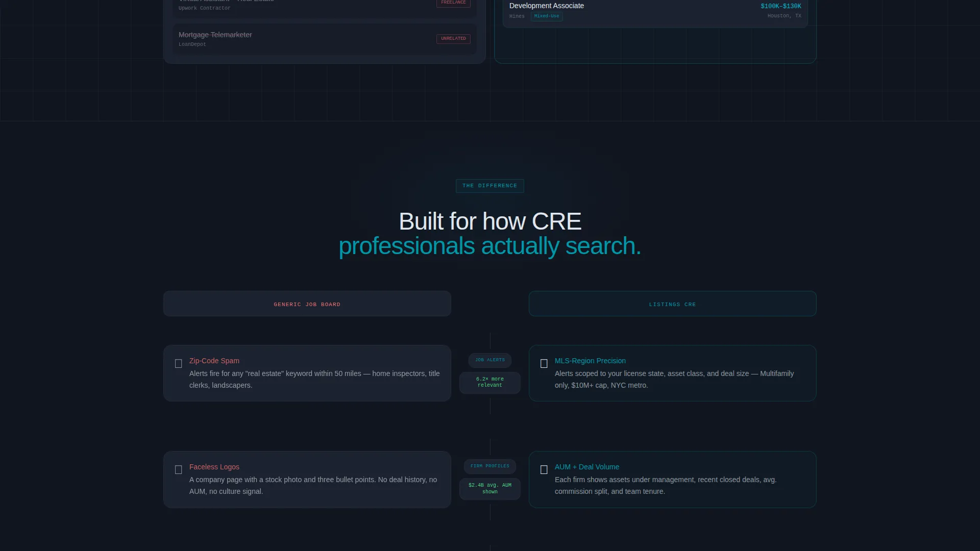Click the LoanDepot company name

pos(192,44)
